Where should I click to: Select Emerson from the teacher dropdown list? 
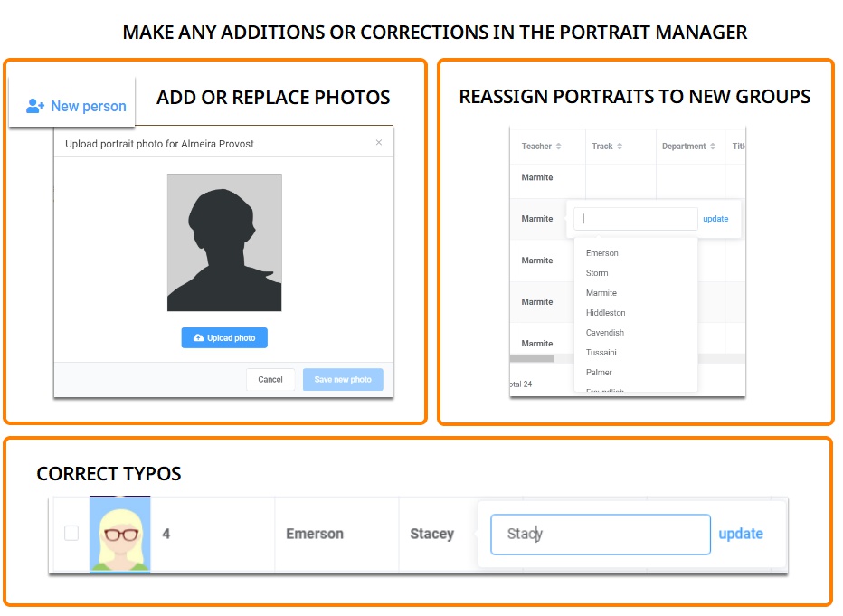[601, 253]
